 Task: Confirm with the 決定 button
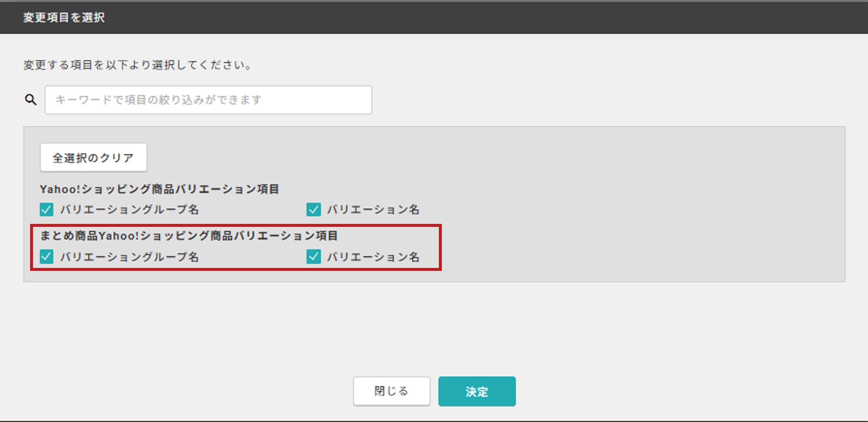[477, 392]
